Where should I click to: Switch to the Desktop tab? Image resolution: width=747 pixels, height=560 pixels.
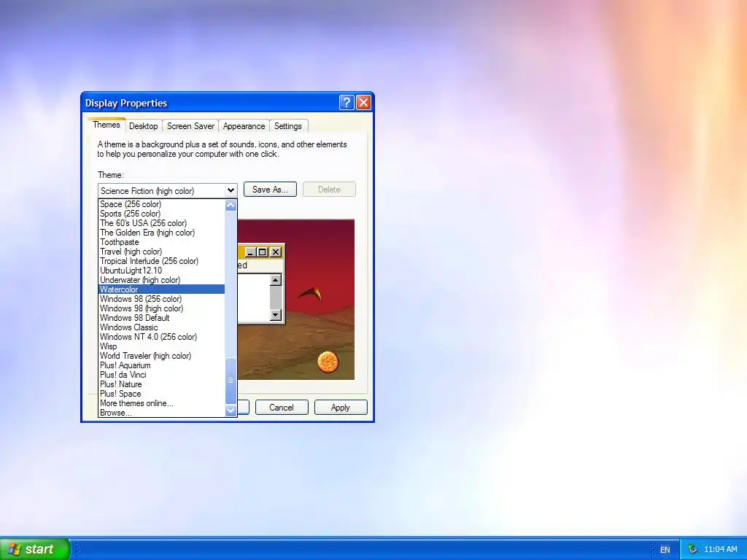(x=144, y=126)
